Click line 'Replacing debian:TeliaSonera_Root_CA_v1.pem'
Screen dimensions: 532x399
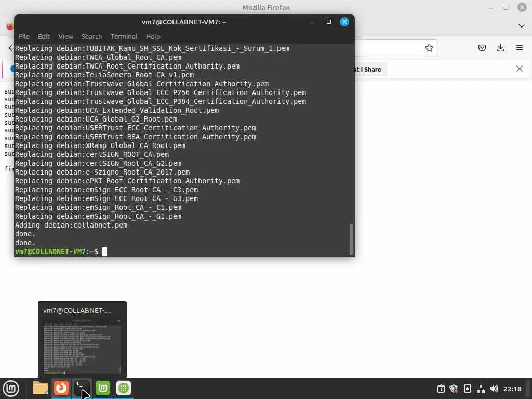point(104,75)
